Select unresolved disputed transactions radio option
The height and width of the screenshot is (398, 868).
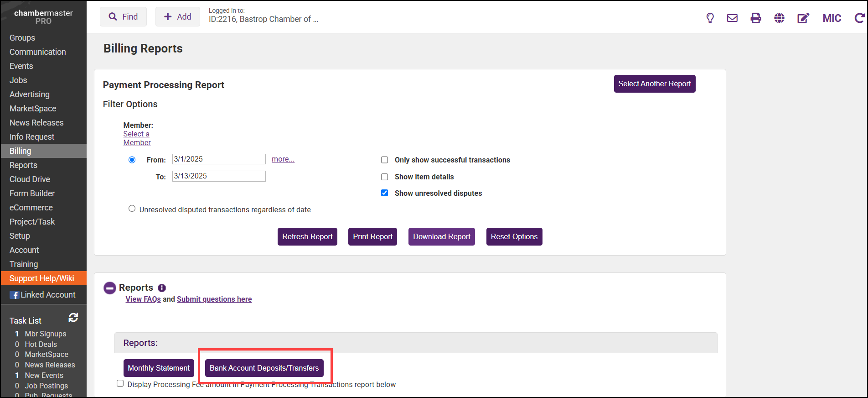click(132, 209)
